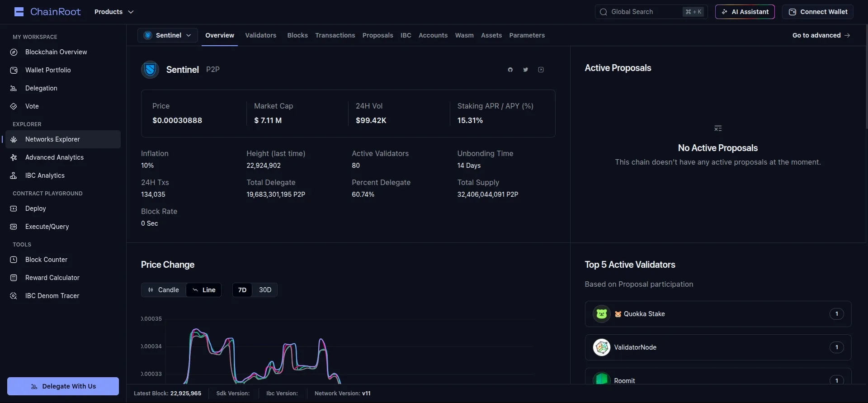Open the Networks Explorer menu item
Viewport: 868px width, 403px height.
tap(63, 139)
